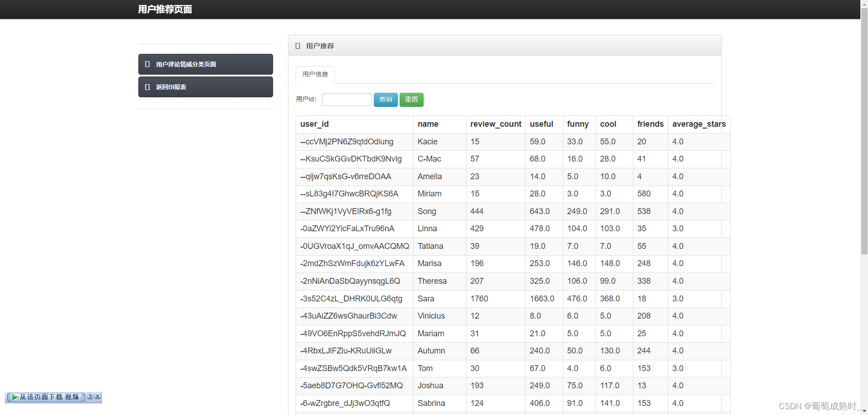
Task: Select the 用户信息 tab
Action: coord(315,74)
